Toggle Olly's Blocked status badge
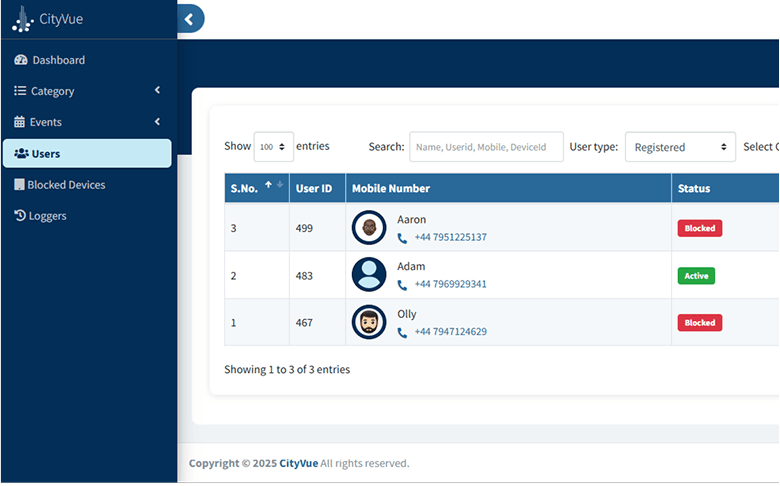This screenshot has height=486, width=780. click(699, 323)
